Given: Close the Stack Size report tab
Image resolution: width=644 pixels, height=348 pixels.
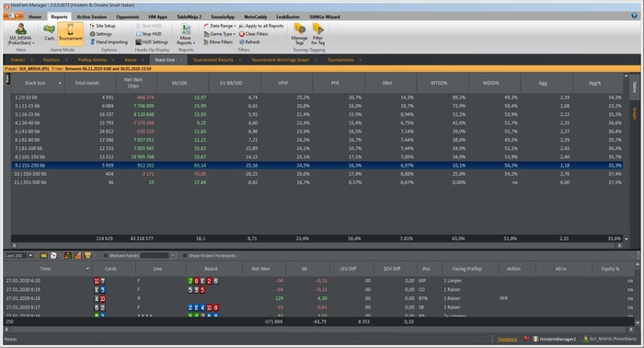Looking at the screenshot, I should point(181,60).
